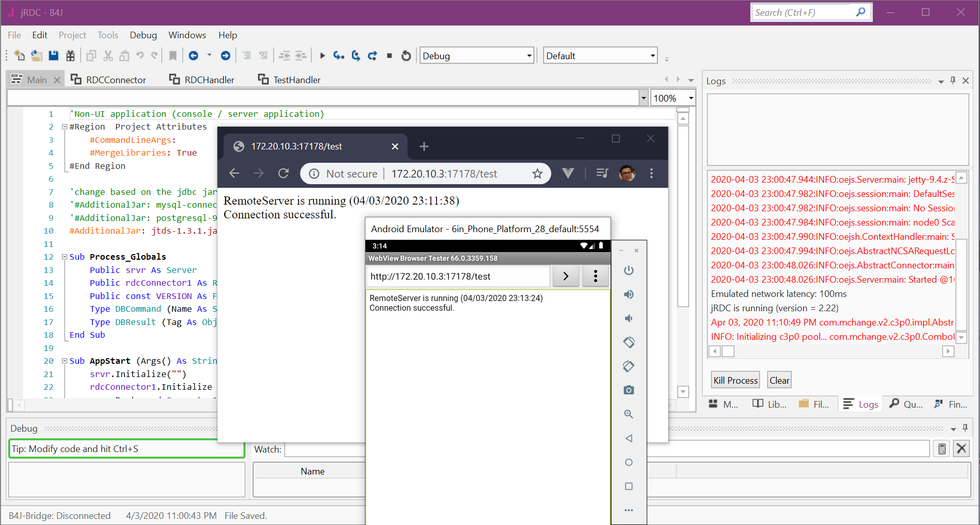
Task: Open the WebView tester three-dot menu
Action: pos(596,277)
